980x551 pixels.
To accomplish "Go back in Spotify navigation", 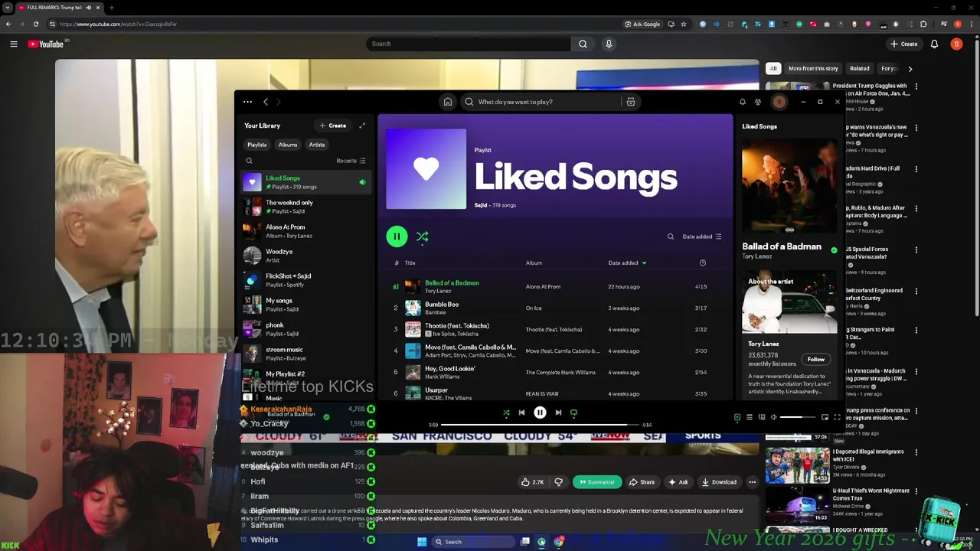I will click(266, 102).
